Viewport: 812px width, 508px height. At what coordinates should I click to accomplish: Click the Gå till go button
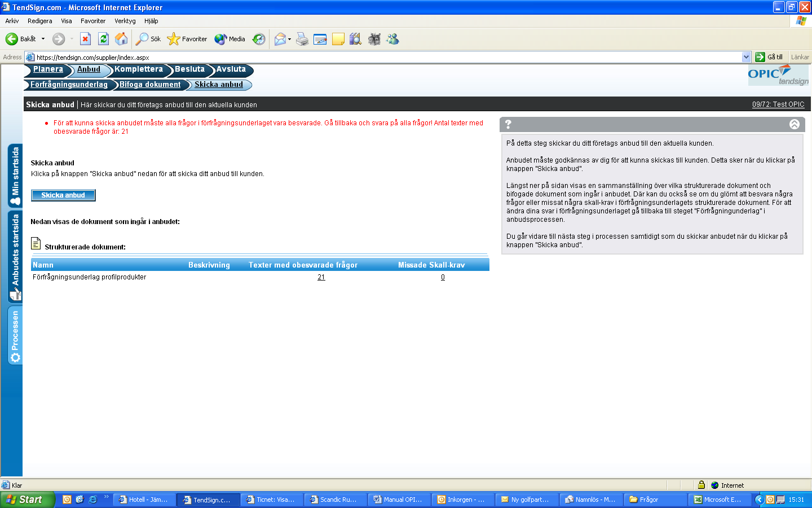tap(770, 57)
